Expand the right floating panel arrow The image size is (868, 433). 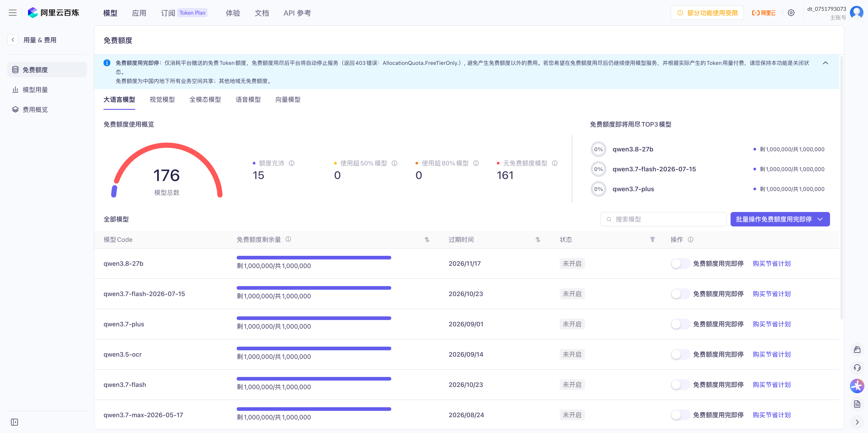point(857,422)
